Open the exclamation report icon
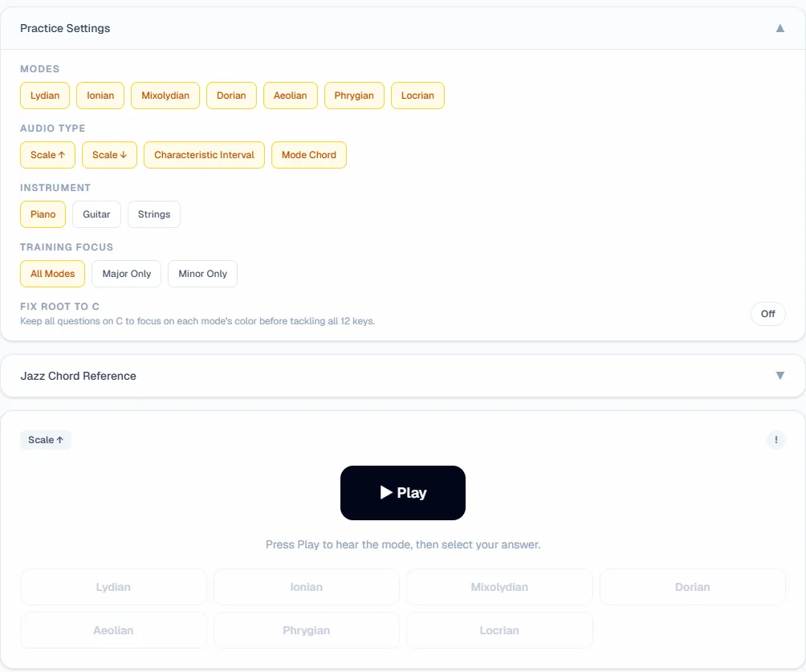 point(775,440)
